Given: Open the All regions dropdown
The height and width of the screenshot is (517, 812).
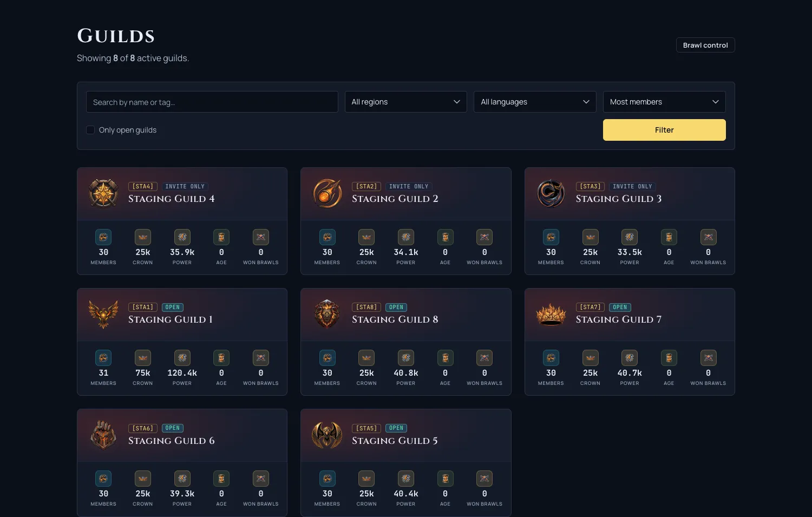Looking at the screenshot, I should 406,102.
